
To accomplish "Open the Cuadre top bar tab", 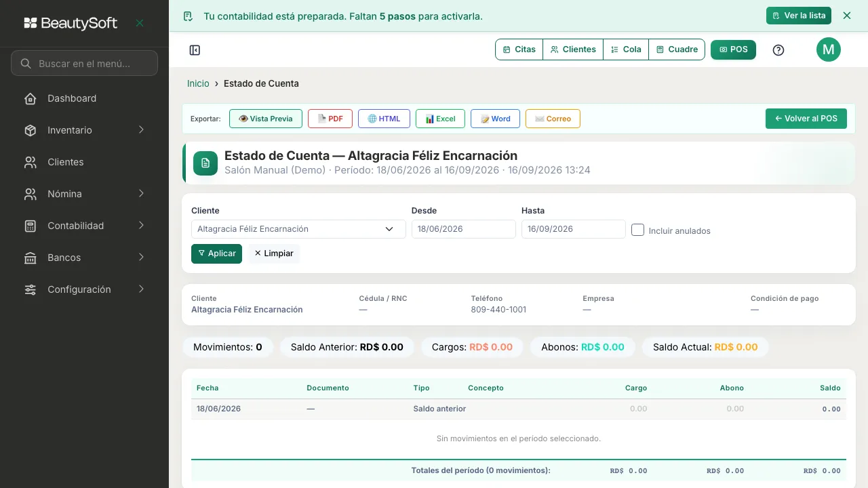I will 677,49.
